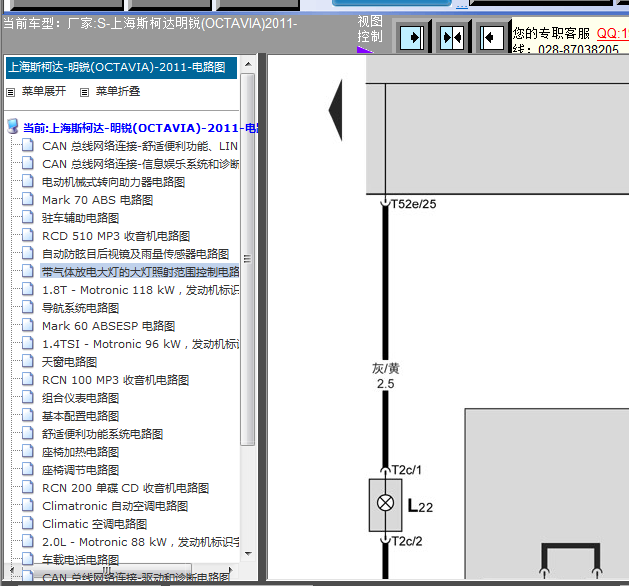Screen dimensions: 629x586
Task: Open 座椅调节电路图
Action: 81,470
